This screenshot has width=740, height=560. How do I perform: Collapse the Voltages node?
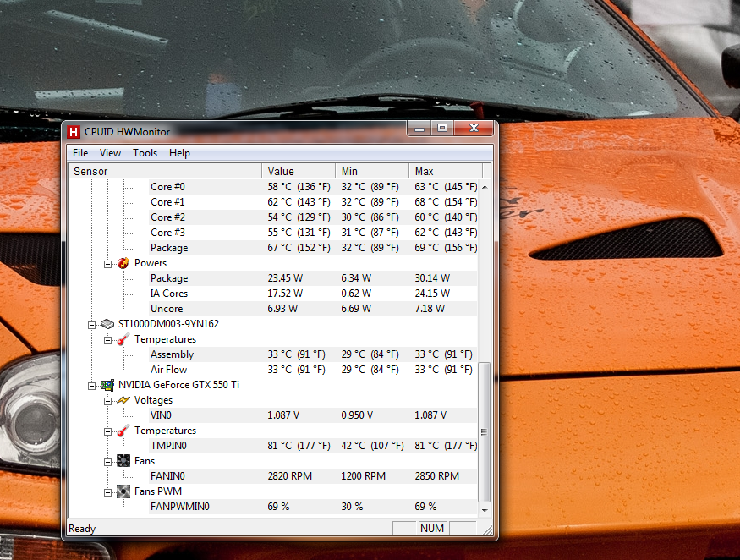pyautogui.click(x=107, y=401)
